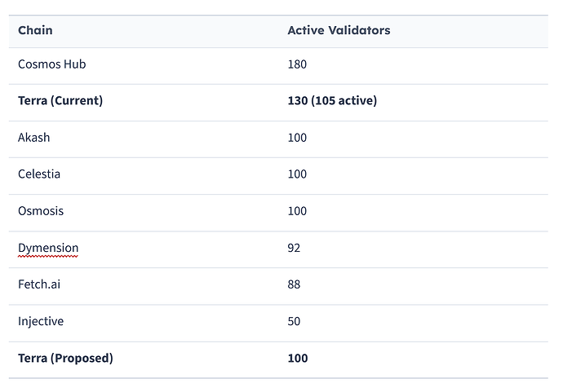Click the 130 (105 active) cell
The height and width of the screenshot is (392, 563).
point(332,101)
